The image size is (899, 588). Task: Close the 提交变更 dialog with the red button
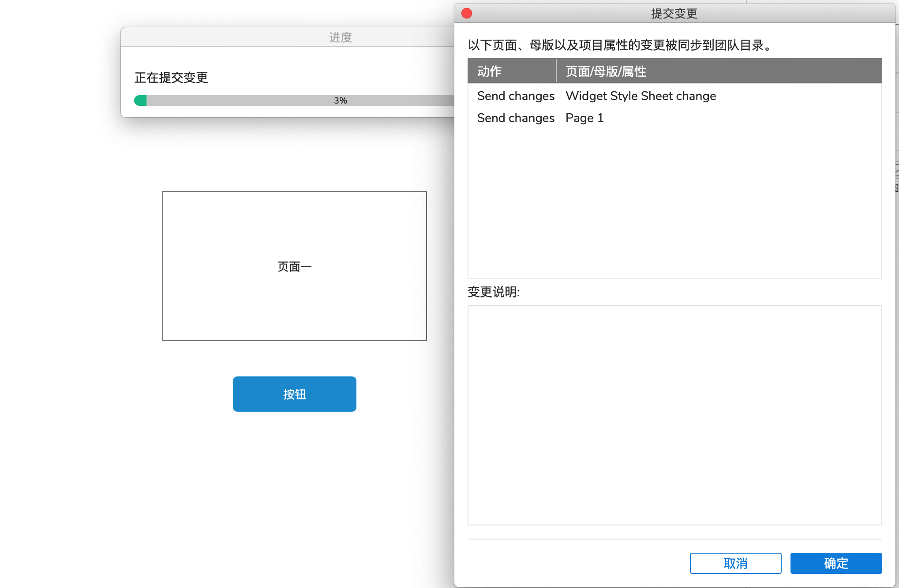click(467, 14)
